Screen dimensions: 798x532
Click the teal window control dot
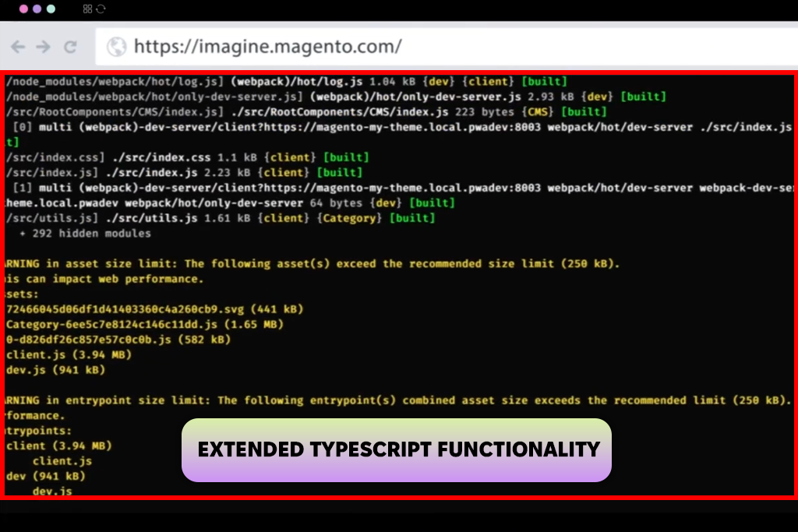pos(51,9)
